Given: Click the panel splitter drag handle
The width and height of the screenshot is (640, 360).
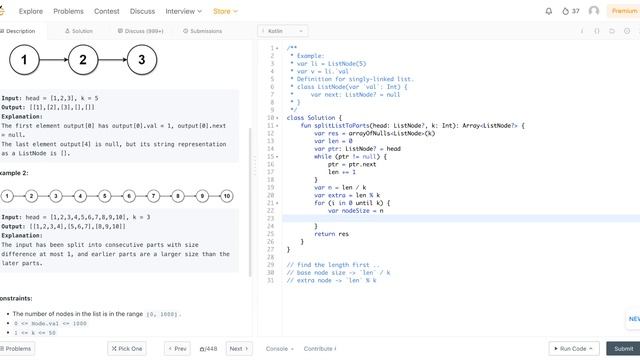Looking at the screenshot, I should coord(255,165).
